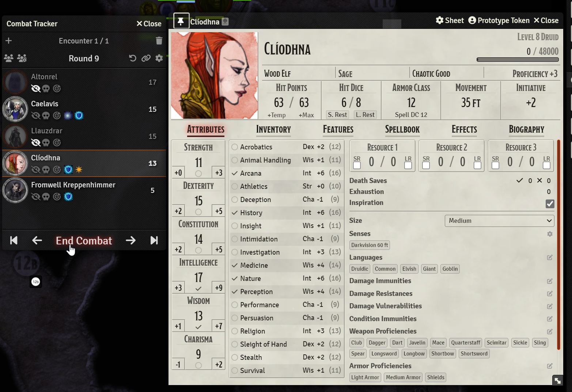Image resolution: width=572 pixels, height=392 pixels.
Task: Edit Languages with the pencil icon
Action: pyautogui.click(x=550, y=258)
